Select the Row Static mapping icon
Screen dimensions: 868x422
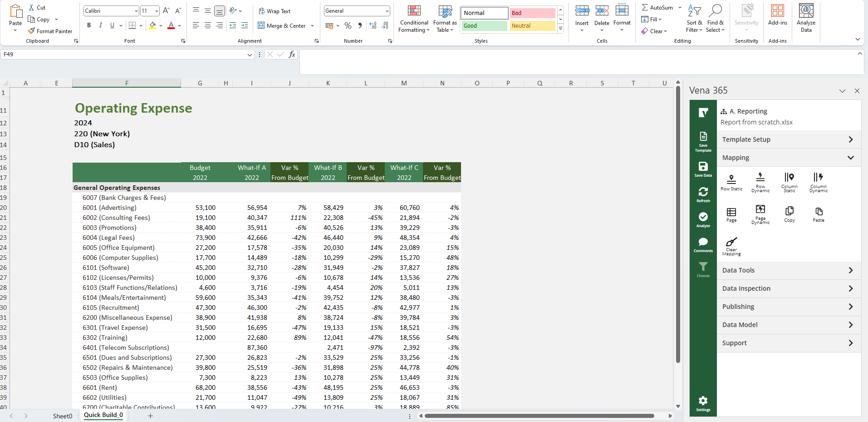(x=731, y=182)
